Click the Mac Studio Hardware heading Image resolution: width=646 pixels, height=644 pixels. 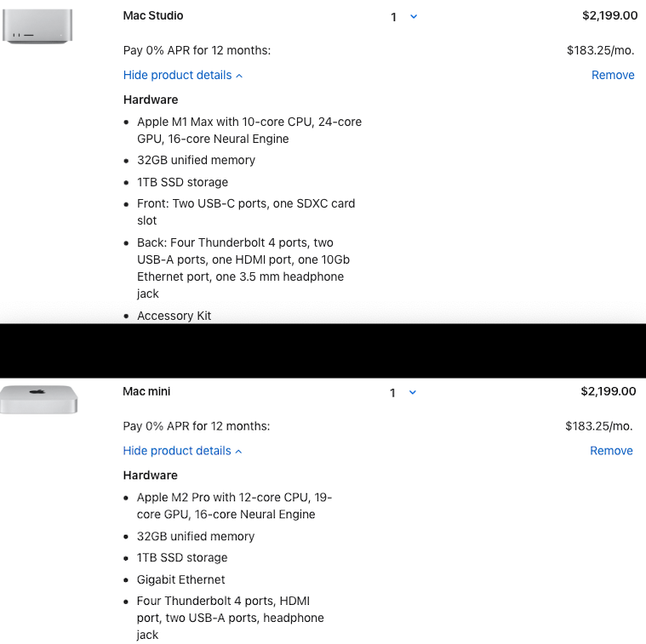151,100
